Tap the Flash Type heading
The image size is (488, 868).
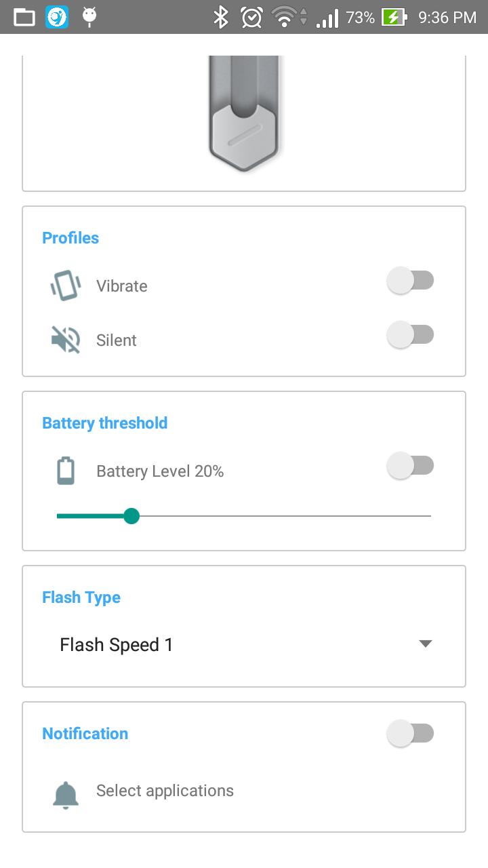pyautogui.click(x=81, y=597)
